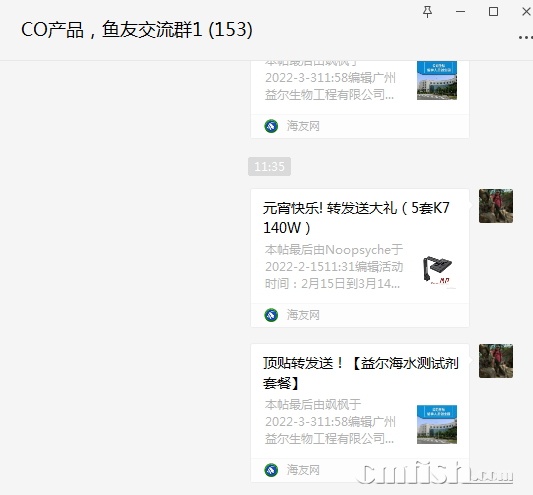This screenshot has height=495, width=533.
Task: Click the 海友网 source icon under the 元宵快乐 card
Action: (271, 315)
